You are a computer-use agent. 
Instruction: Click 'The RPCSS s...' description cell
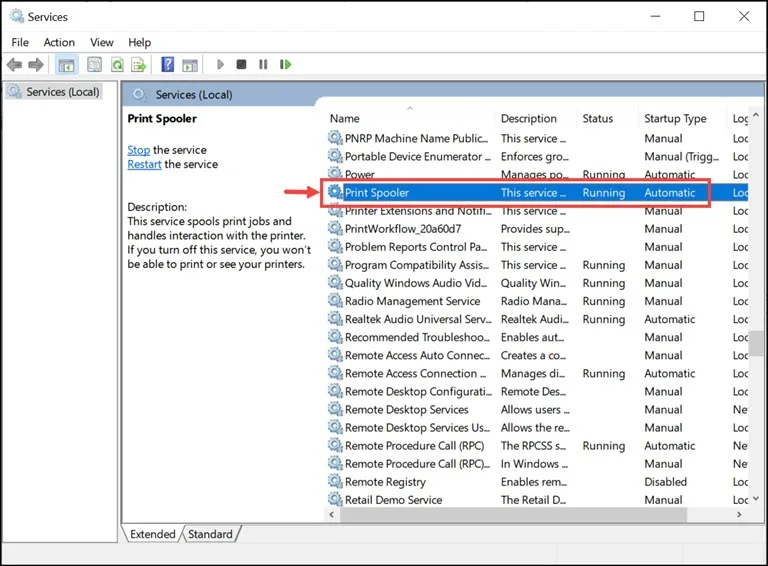pyautogui.click(x=533, y=446)
